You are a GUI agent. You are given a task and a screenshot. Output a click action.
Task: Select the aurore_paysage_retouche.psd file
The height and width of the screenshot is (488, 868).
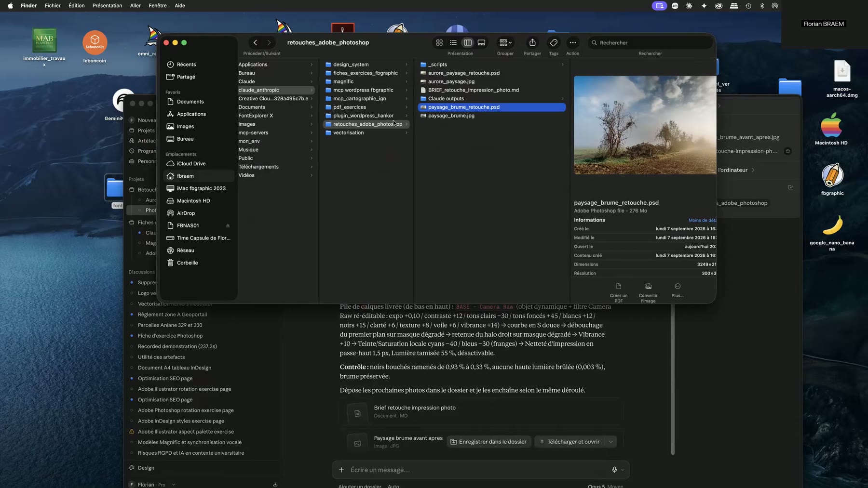(x=491, y=73)
